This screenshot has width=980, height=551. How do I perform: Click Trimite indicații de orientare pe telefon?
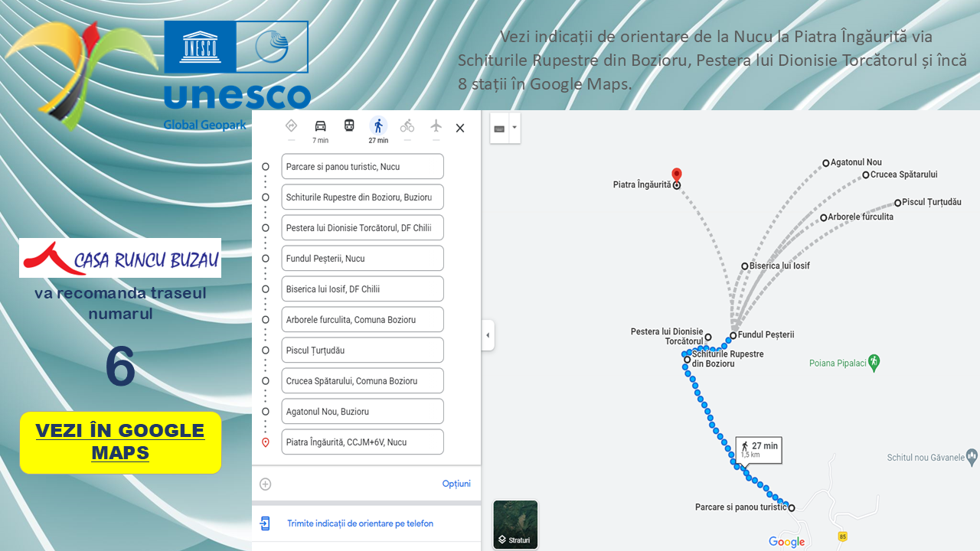360,523
